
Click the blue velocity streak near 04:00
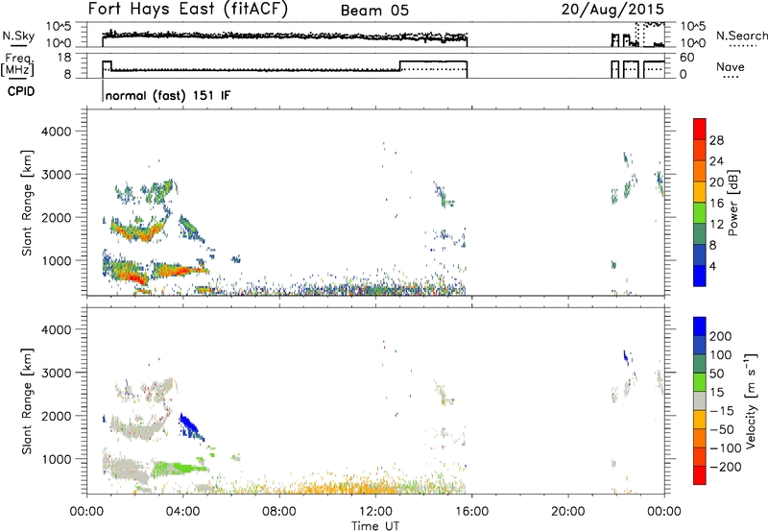pos(190,427)
